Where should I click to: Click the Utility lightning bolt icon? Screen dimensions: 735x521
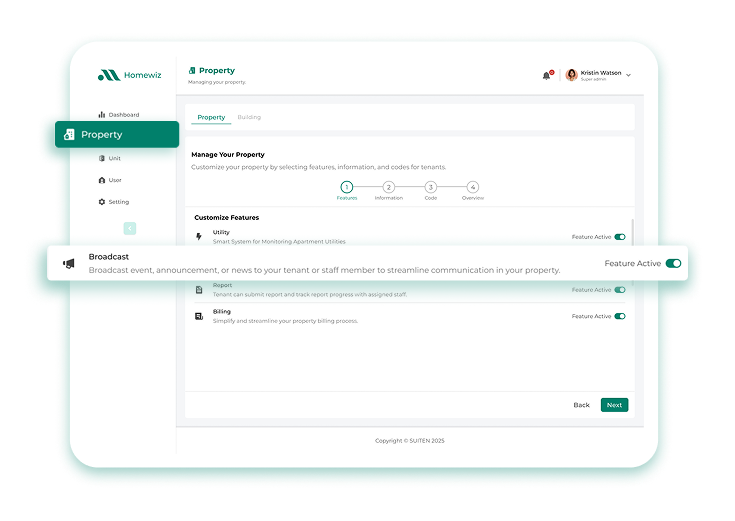click(199, 237)
